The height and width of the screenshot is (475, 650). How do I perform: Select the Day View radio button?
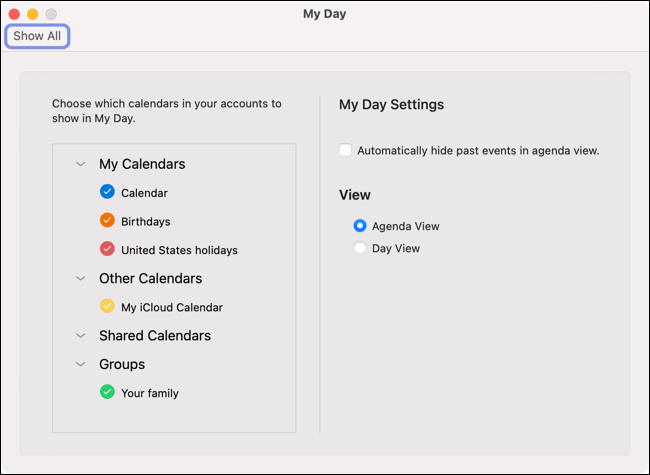[x=360, y=248]
